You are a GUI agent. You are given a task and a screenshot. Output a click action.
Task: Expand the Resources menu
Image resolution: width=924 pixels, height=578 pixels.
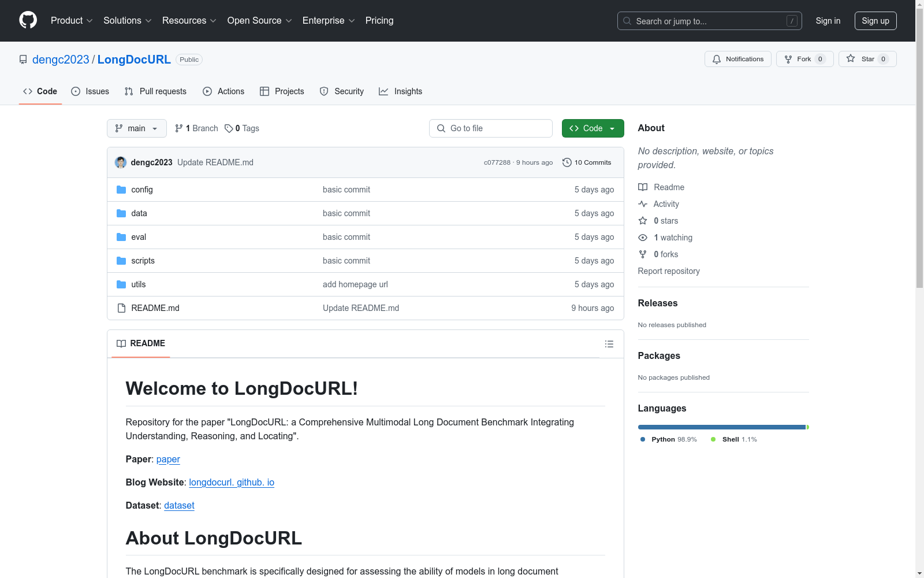point(189,20)
